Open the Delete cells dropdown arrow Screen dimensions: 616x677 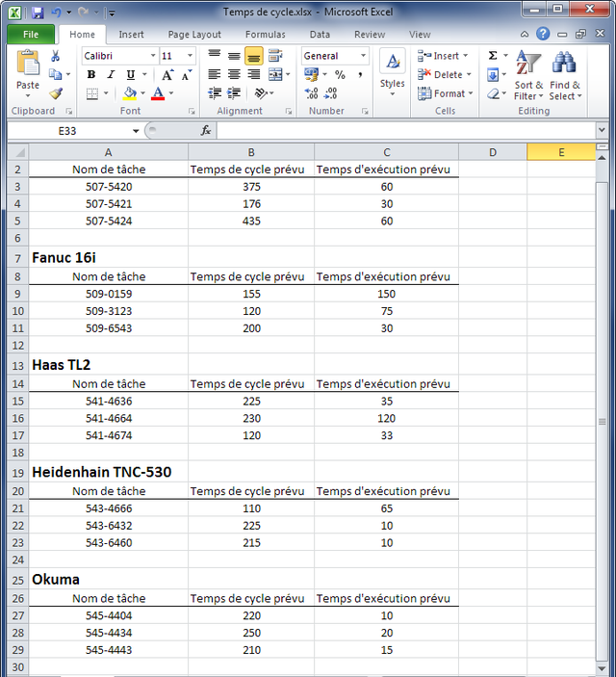pyautogui.click(x=470, y=75)
